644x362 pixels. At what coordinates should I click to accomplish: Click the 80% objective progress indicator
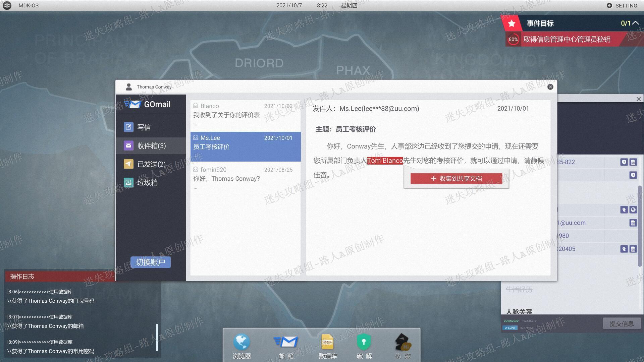(513, 39)
